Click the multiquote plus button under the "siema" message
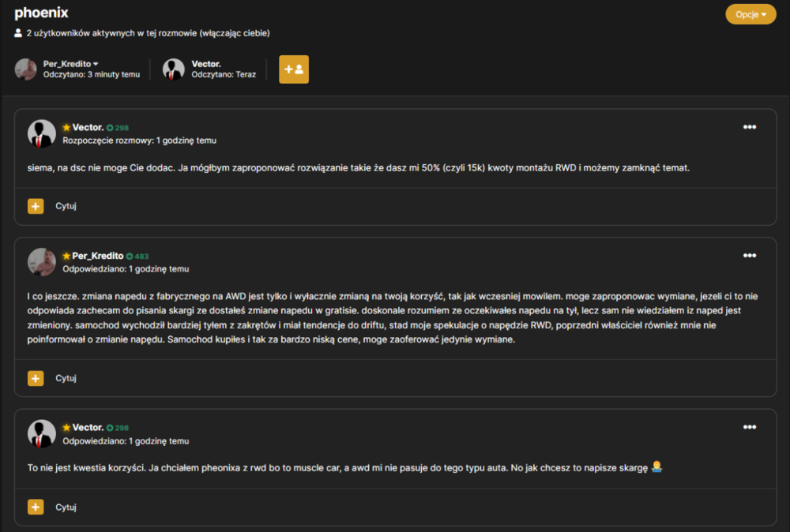 (36, 206)
